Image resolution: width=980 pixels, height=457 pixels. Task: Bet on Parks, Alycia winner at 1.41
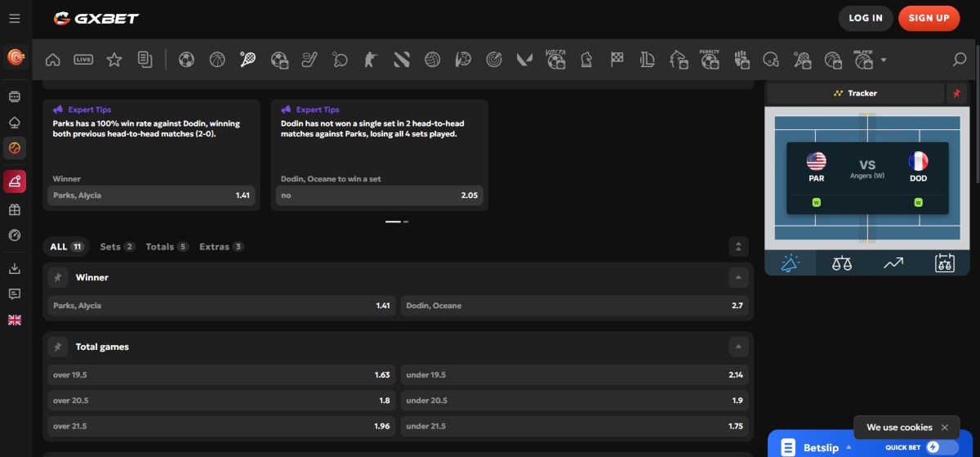pyautogui.click(x=219, y=306)
